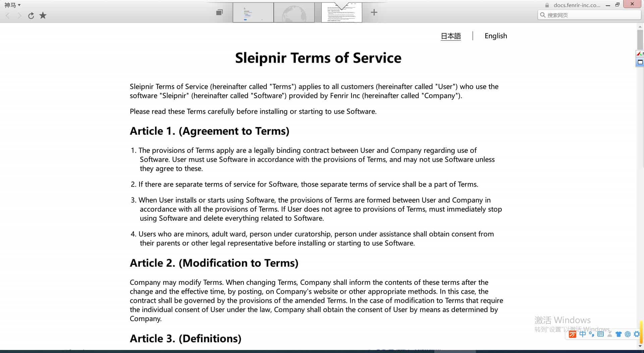Click the vertical scrollbar thumb
Viewport: 644px width, 353px height.
point(640,40)
